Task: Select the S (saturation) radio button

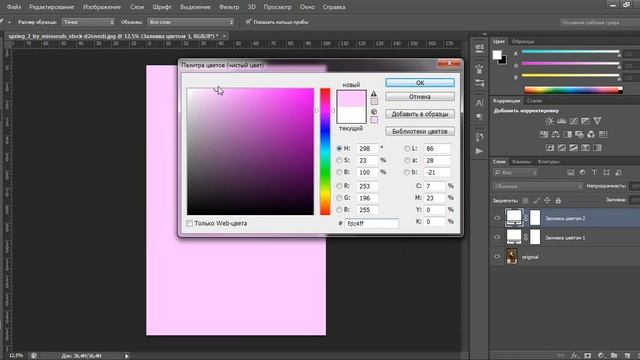Action: point(339,160)
